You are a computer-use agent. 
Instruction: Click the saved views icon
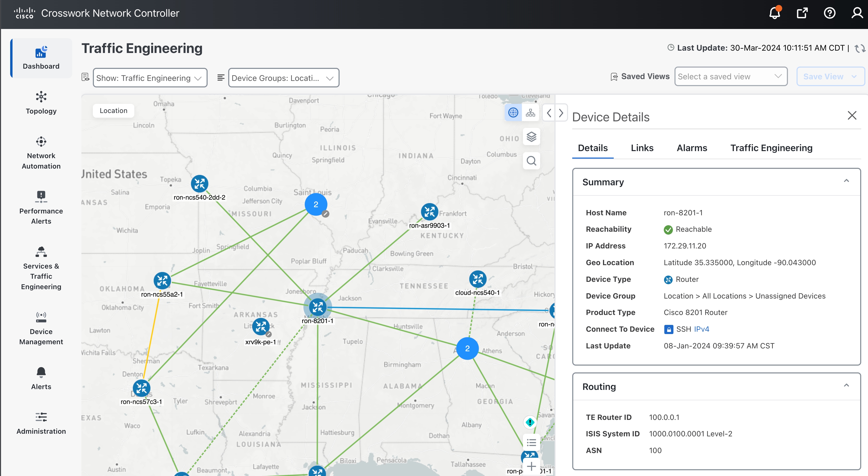click(x=614, y=77)
